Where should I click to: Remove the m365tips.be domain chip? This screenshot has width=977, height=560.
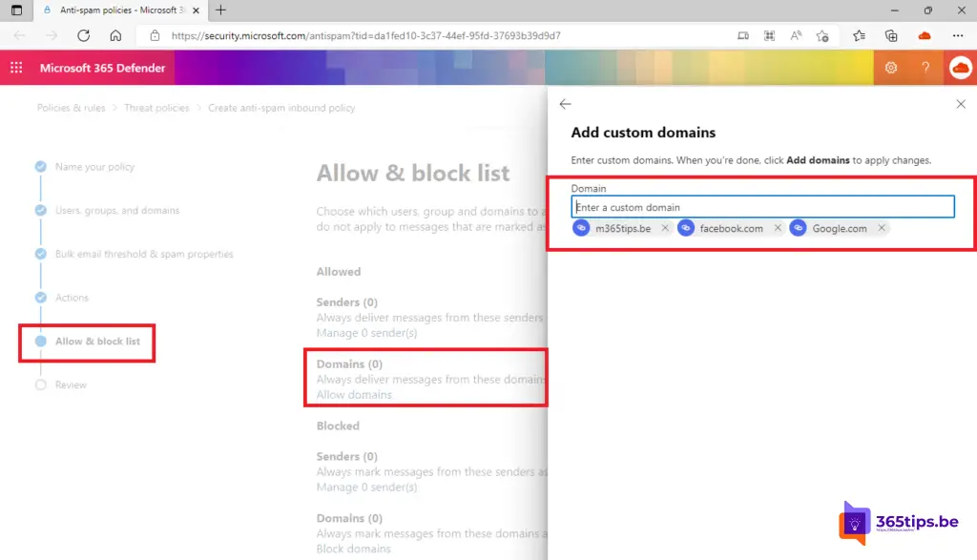[x=665, y=229]
